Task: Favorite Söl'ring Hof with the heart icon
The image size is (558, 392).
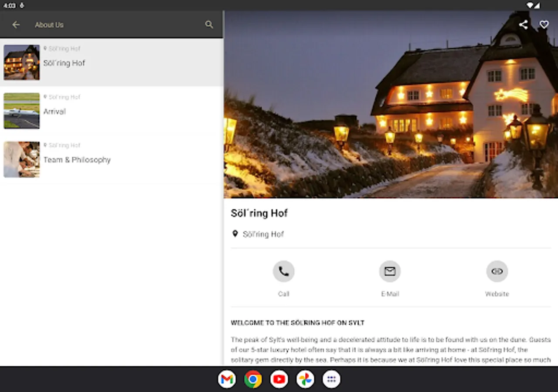Action: [544, 25]
